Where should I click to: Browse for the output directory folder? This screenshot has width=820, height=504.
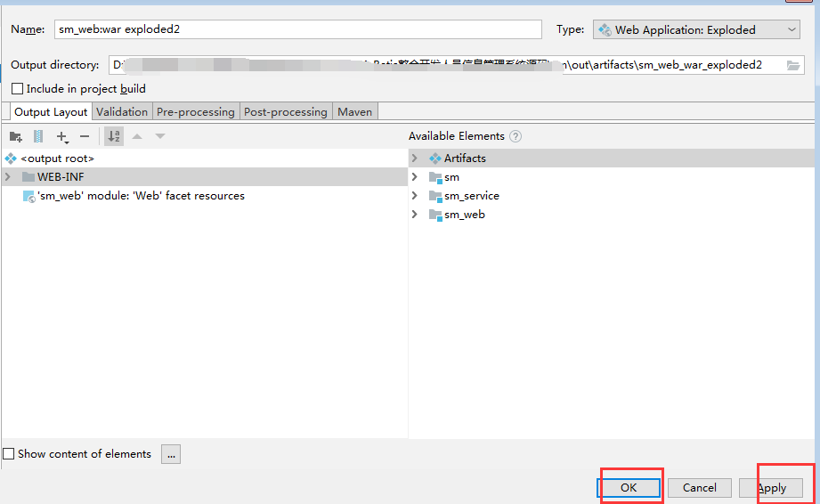(793, 65)
